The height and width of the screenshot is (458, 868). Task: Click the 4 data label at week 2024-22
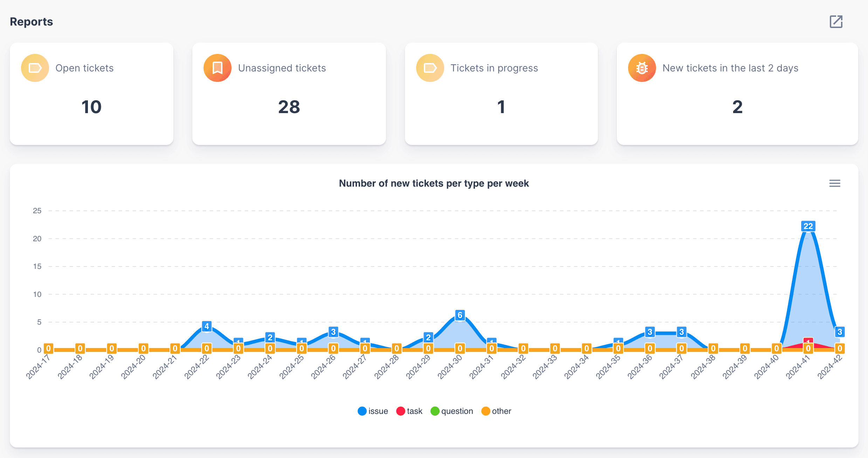point(207,326)
